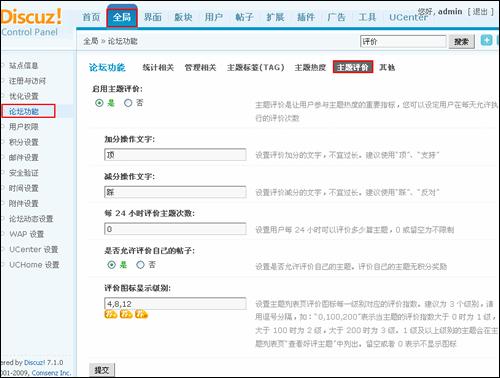
Task: Open 附件设置 in the sidebar
Action: 24,203
